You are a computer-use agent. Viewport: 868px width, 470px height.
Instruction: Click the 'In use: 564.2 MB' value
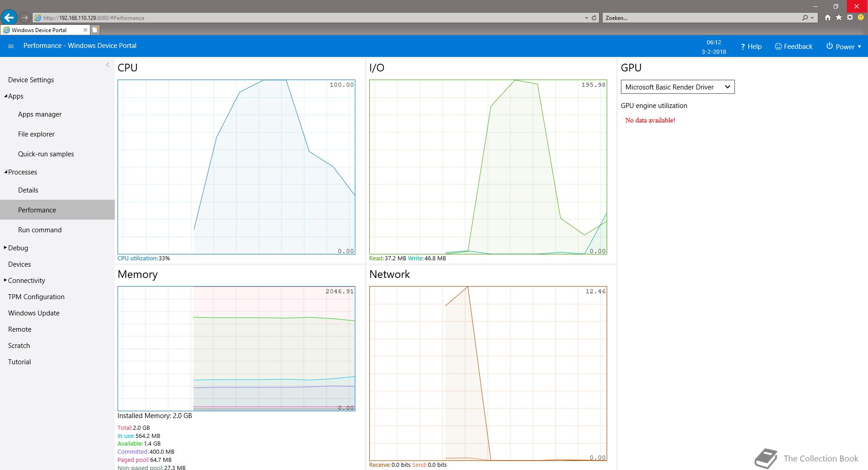point(139,436)
